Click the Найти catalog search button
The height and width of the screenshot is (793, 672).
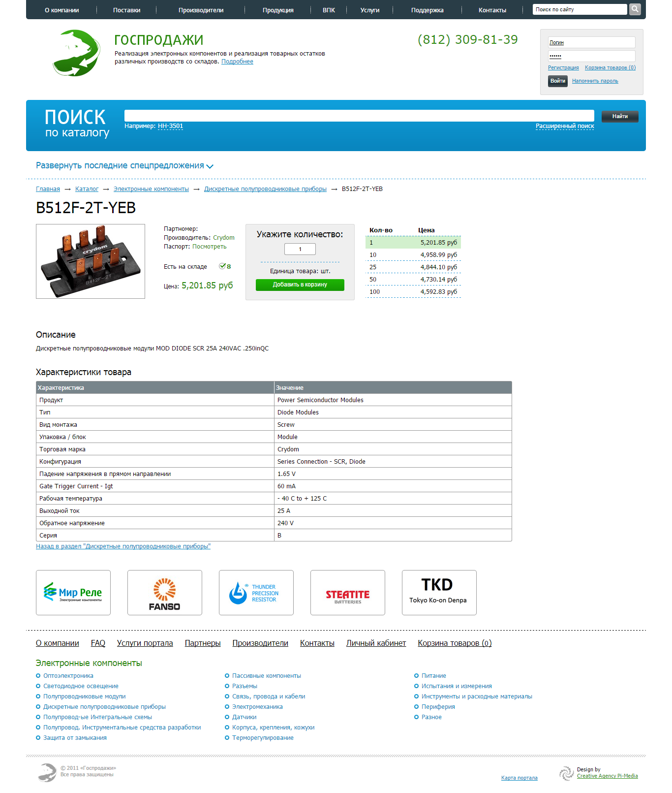coord(620,116)
